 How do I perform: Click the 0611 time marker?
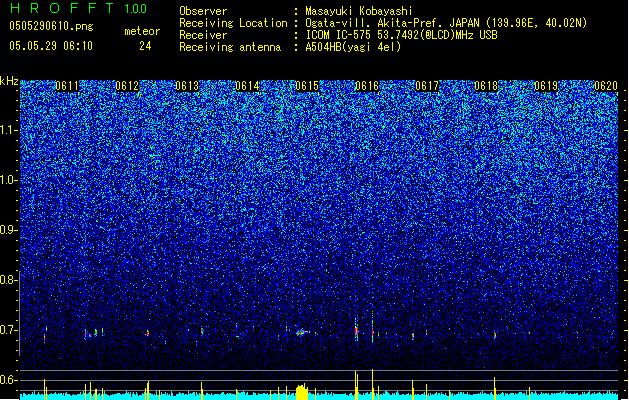tap(67, 86)
